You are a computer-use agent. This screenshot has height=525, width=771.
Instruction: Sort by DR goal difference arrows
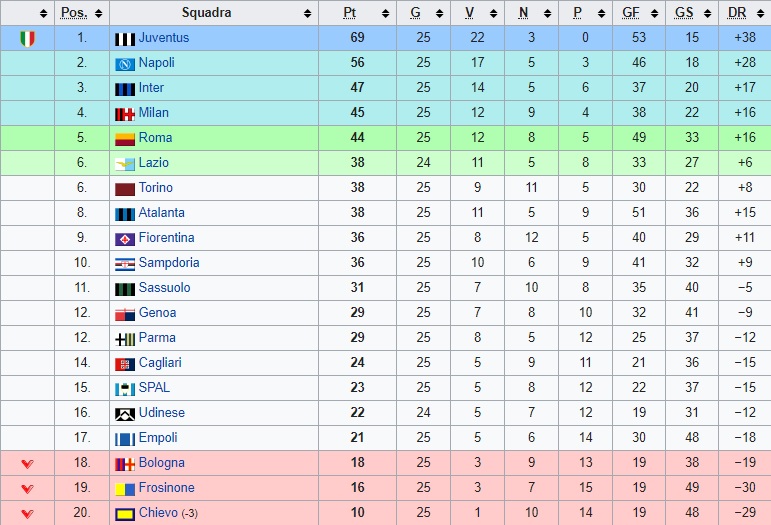click(x=761, y=13)
